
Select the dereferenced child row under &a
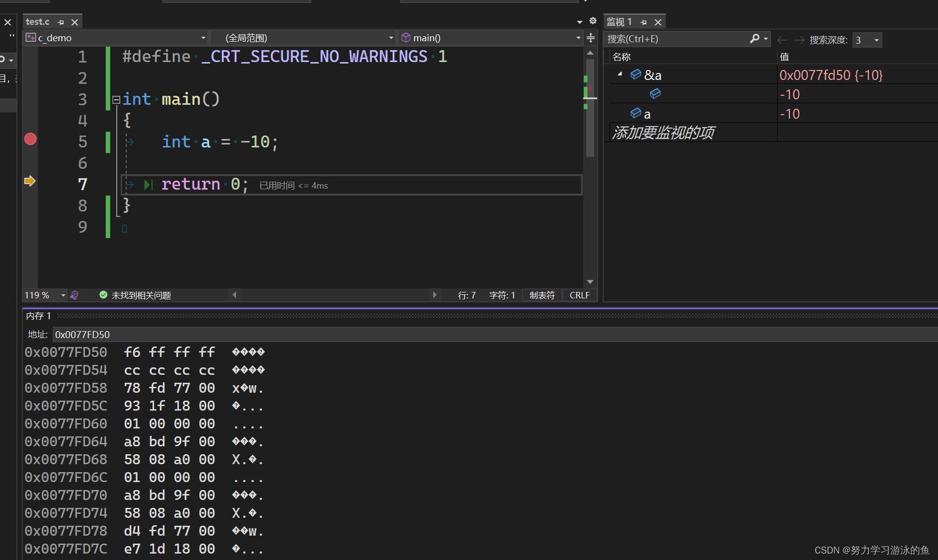point(773,94)
